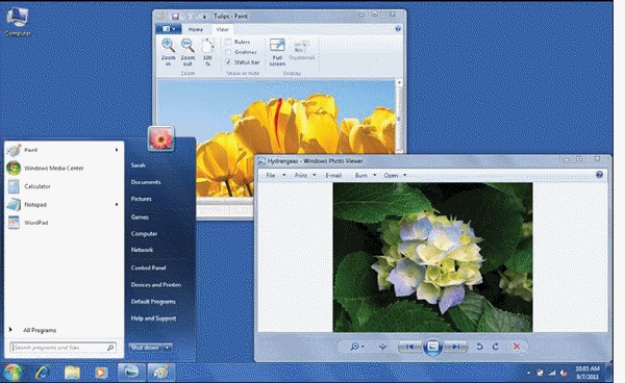Viewport: 625px width, 383px height.
Task: Go to the previous photo in Photo Viewer
Action: [x=410, y=347]
